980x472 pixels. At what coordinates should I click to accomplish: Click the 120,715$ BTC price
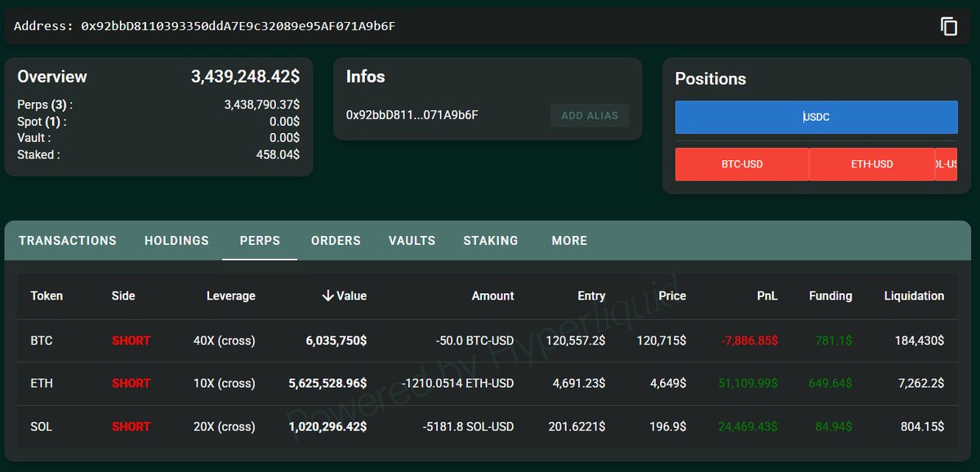tap(661, 341)
